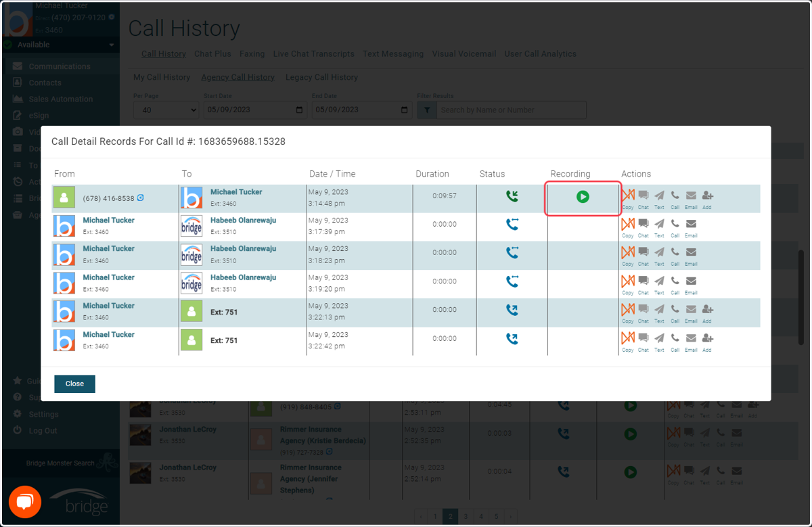
Task: Expand the Per Page dropdown showing 40
Action: (x=166, y=110)
